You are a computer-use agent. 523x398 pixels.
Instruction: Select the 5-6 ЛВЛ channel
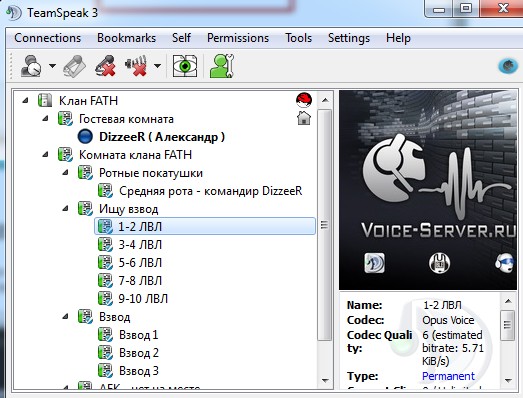coord(140,263)
